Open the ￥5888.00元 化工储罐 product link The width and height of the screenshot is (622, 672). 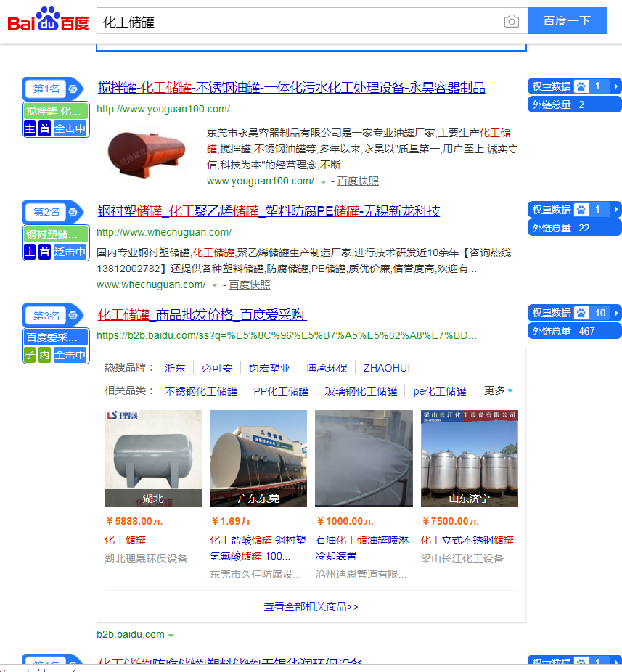coord(125,540)
